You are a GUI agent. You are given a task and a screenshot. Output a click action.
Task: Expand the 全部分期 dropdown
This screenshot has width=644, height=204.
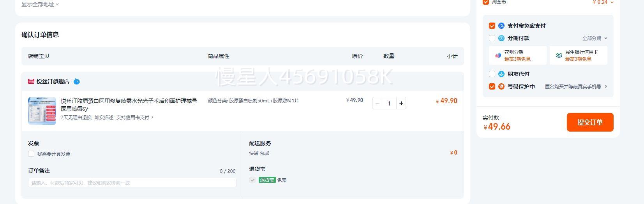tap(595, 38)
